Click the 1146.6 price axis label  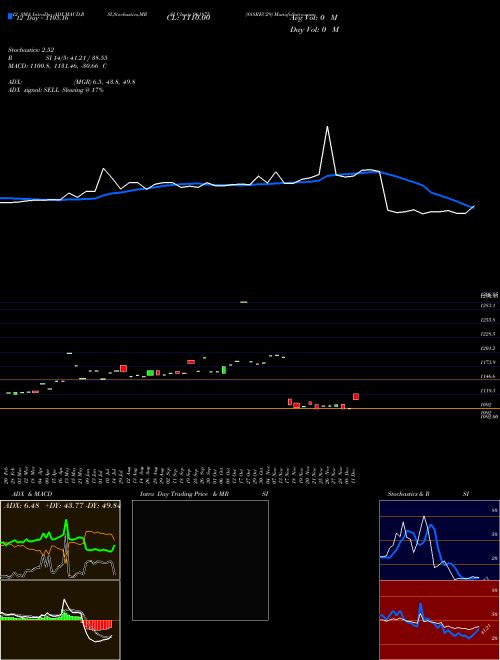(x=488, y=376)
